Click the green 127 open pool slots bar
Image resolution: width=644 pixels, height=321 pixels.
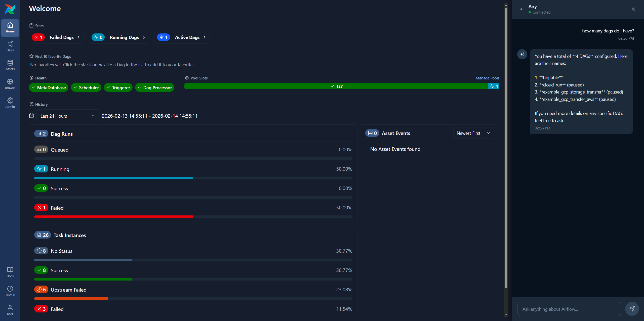coord(336,86)
